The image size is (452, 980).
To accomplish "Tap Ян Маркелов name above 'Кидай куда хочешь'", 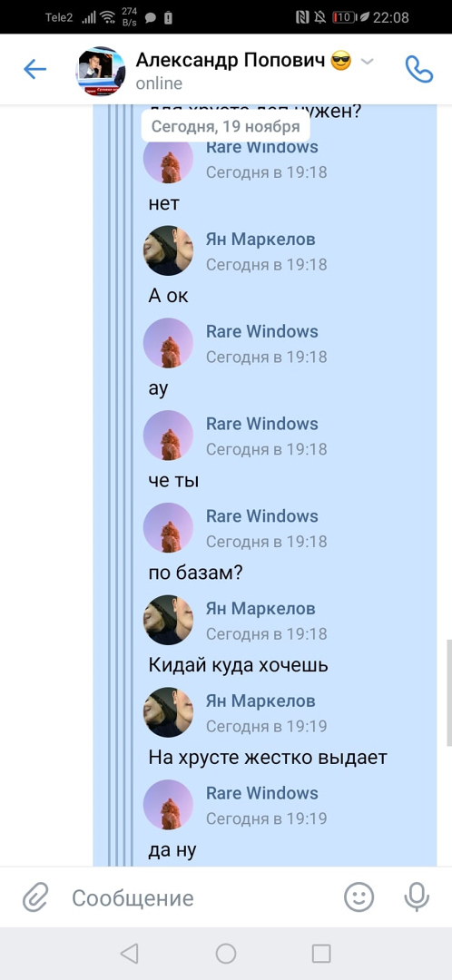I will tap(260, 608).
